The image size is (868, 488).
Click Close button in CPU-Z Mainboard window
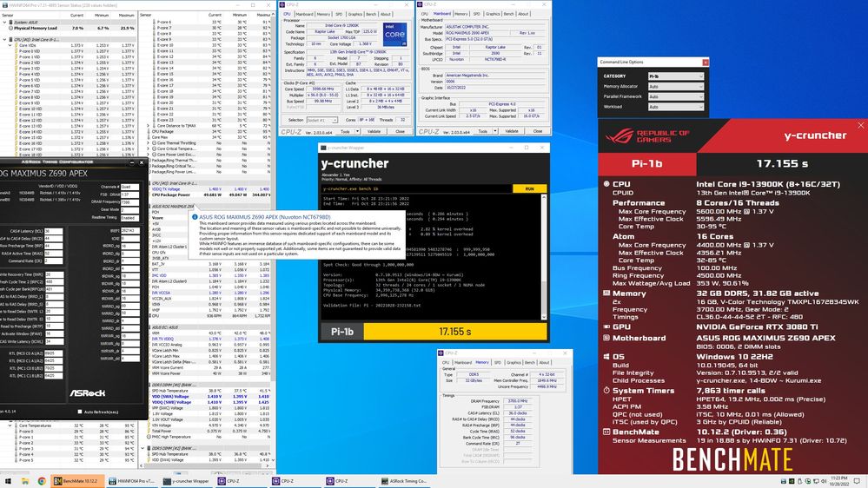538,131
